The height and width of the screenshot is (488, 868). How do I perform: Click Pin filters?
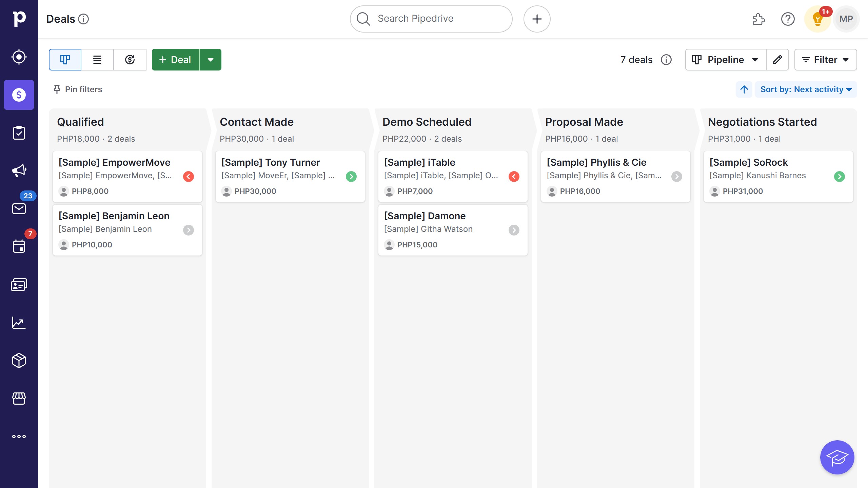[77, 89]
